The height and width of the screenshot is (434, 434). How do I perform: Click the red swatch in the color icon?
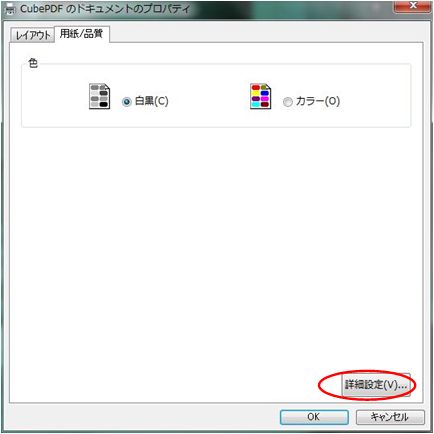coord(256,88)
